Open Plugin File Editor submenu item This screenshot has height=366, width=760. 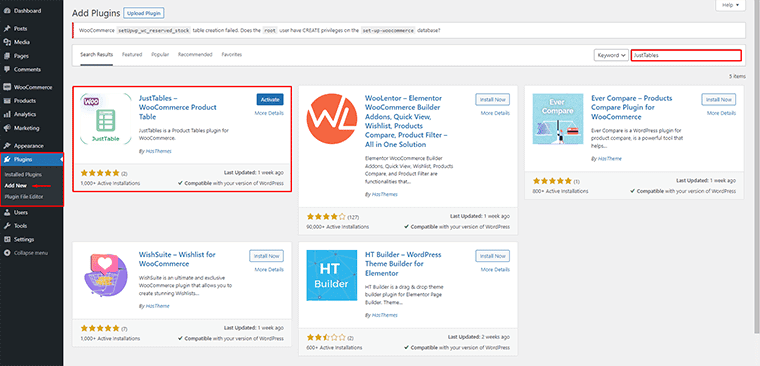[x=24, y=197]
